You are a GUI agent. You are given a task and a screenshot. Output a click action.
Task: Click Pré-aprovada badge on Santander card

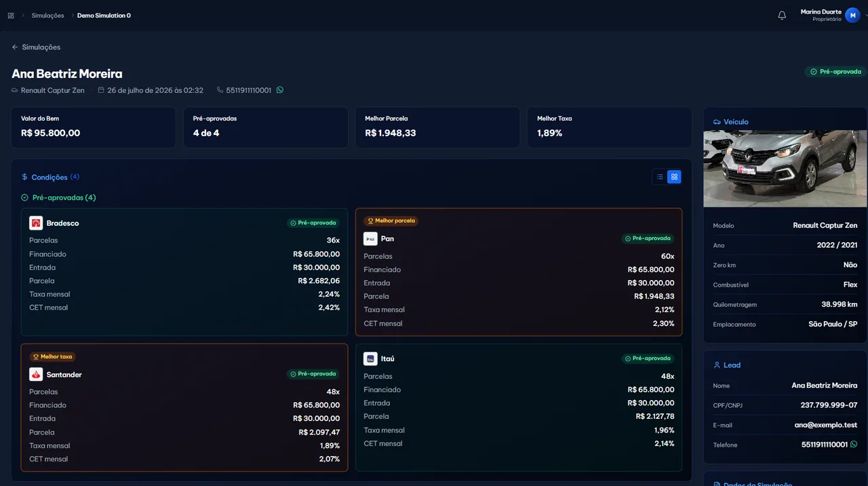pyautogui.click(x=313, y=373)
